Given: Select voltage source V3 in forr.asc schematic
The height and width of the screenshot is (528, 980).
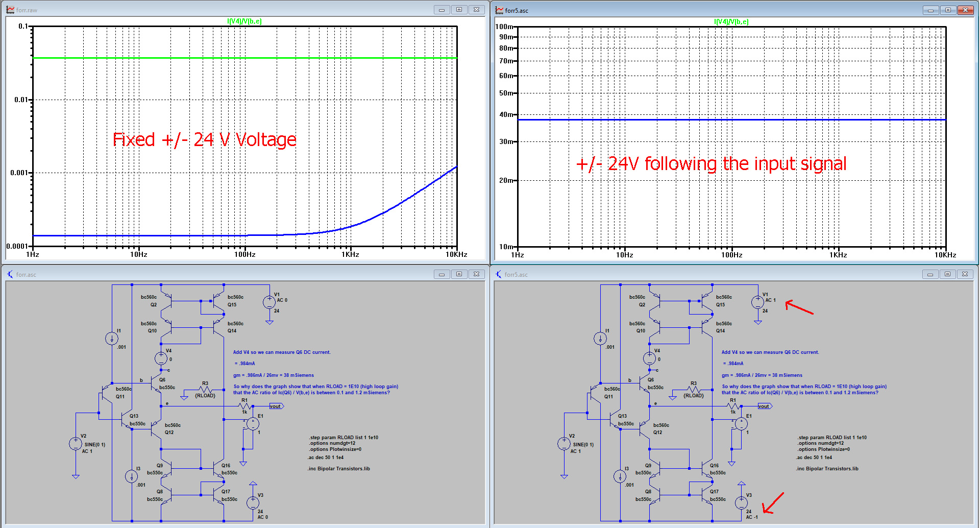Looking at the screenshot, I should point(253,502).
